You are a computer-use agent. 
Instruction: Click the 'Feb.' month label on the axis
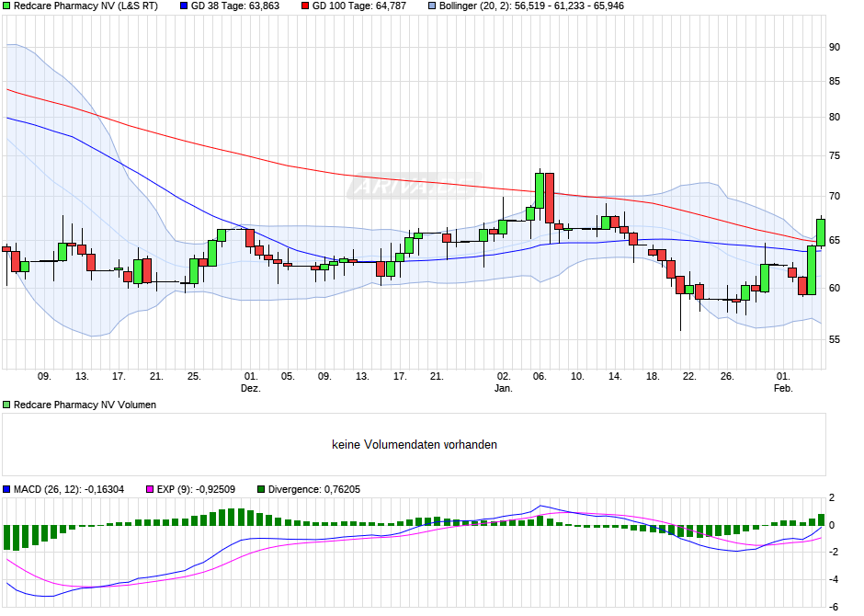[783, 388]
